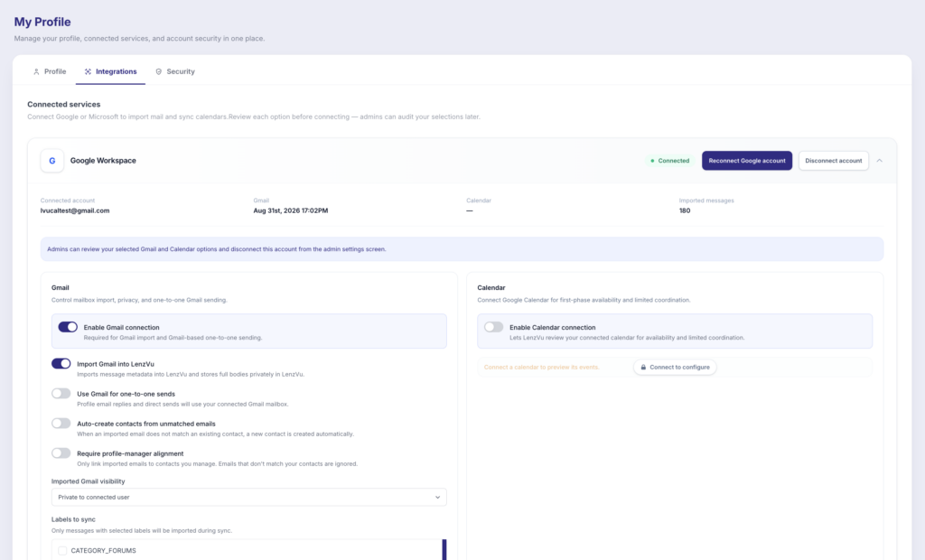Screen dimensions: 925x560
Task: Collapse the Google Workspace card chevron
Action: coord(880,161)
